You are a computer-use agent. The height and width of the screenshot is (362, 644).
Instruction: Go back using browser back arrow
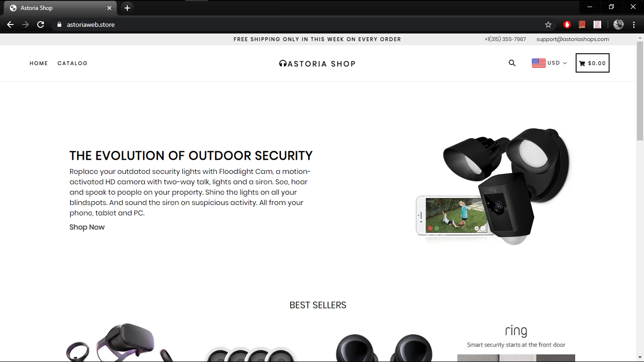pyautogui.click(x=10, y=25)
